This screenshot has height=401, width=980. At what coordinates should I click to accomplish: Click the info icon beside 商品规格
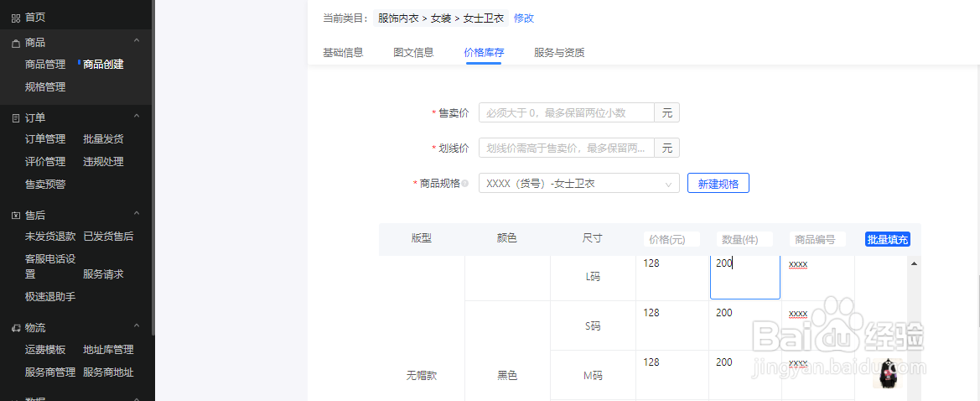coord(465,184)
